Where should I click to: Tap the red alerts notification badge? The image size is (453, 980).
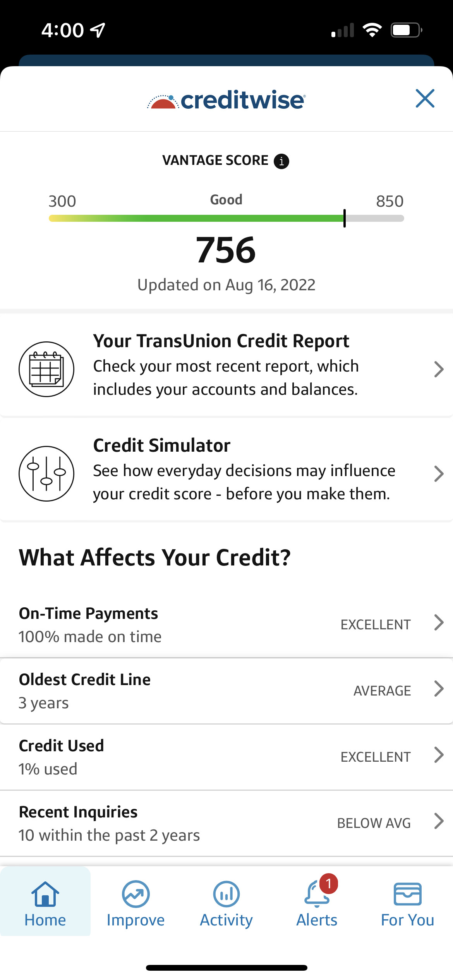pyautogui.click(x=328, y=884)
